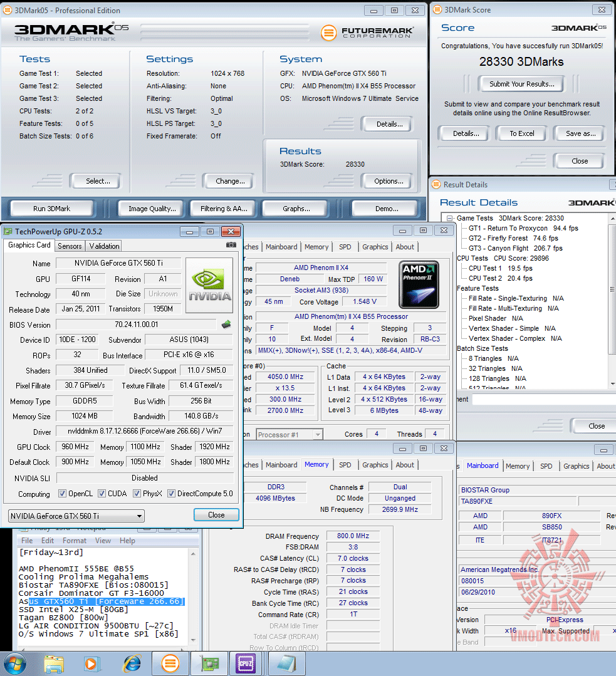Open Notepad's Format menu

[74, 541]
